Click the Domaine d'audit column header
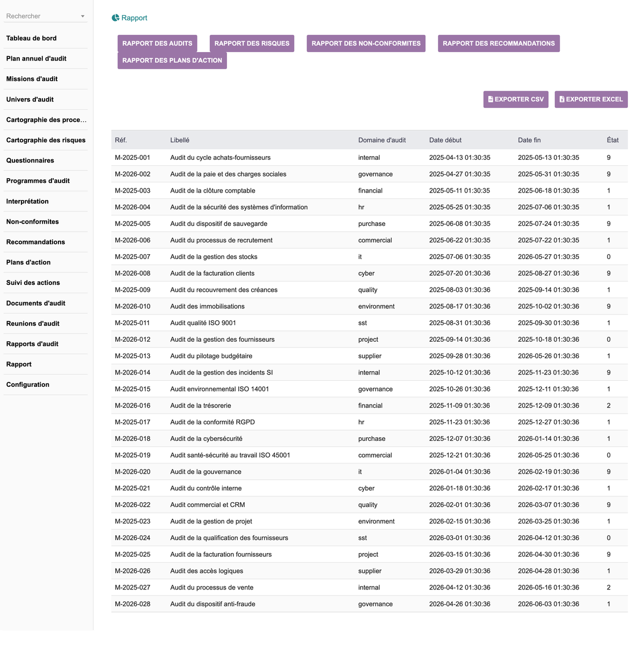Image resolution: width=644 pixels, height=648 pixels. tap(382, 140)
